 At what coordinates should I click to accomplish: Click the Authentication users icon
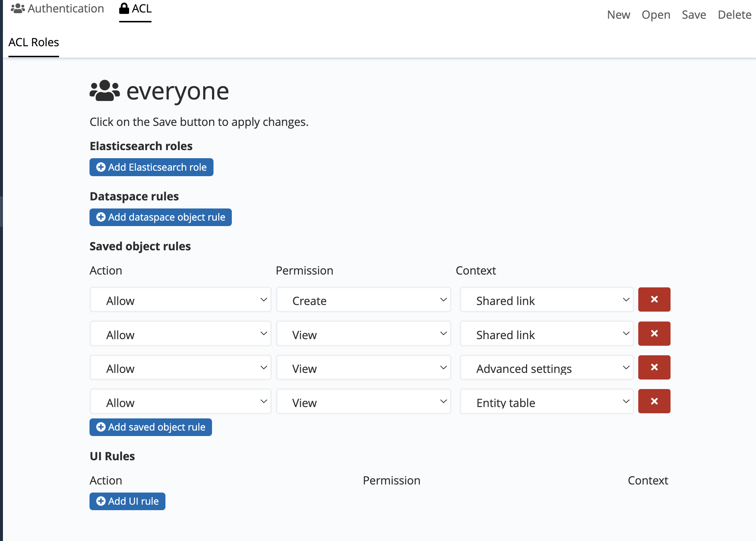coord(18,8)
